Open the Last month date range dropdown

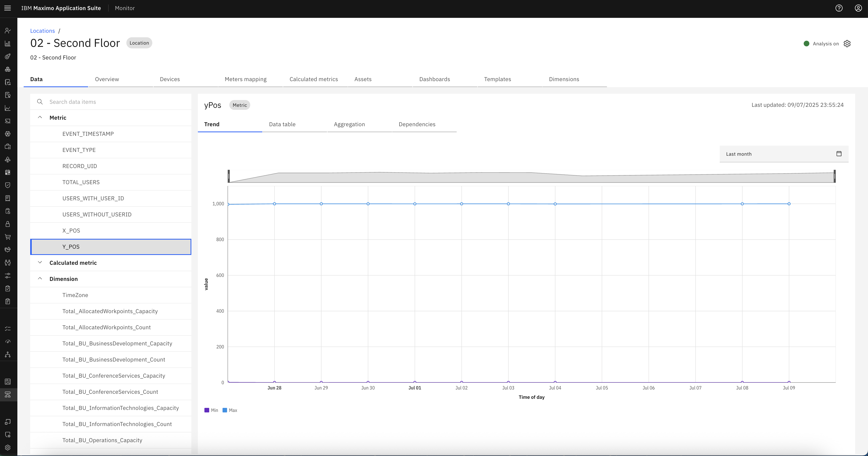[x=784, y=154]
